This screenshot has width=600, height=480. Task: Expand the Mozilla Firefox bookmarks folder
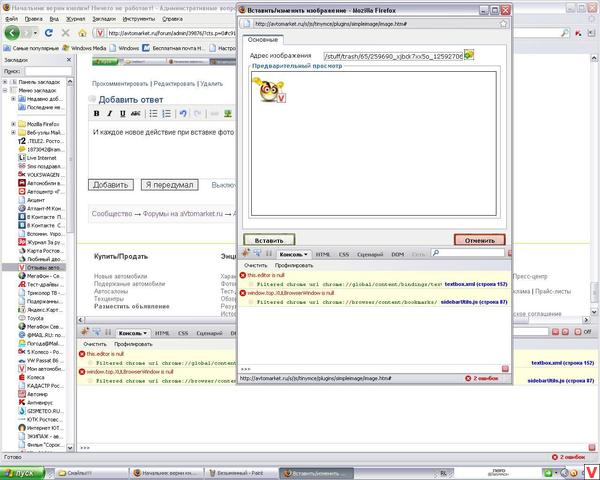click(x=13, y=124)
